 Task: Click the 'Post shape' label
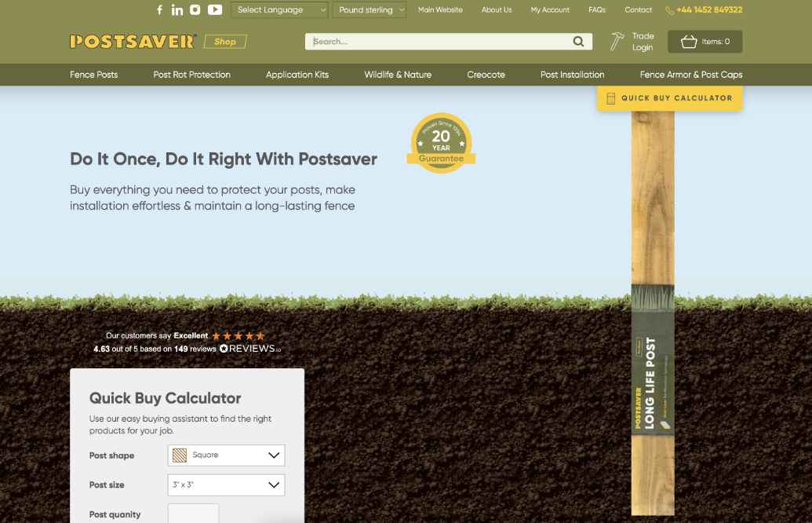[x=112, y=455]
